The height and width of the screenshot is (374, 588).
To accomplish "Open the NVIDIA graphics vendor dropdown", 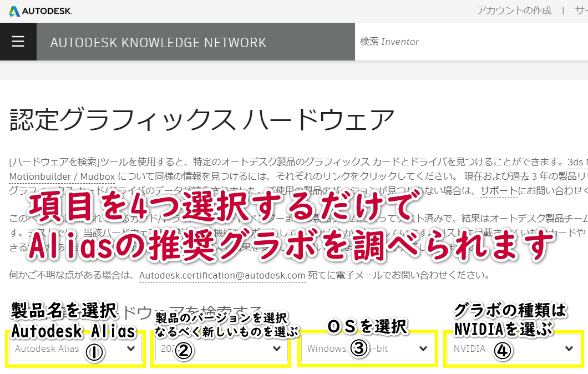I will pos(514,348).
